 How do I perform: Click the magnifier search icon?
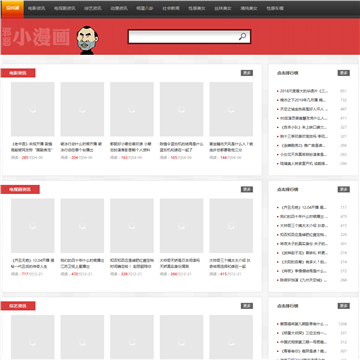click(242, 36)
